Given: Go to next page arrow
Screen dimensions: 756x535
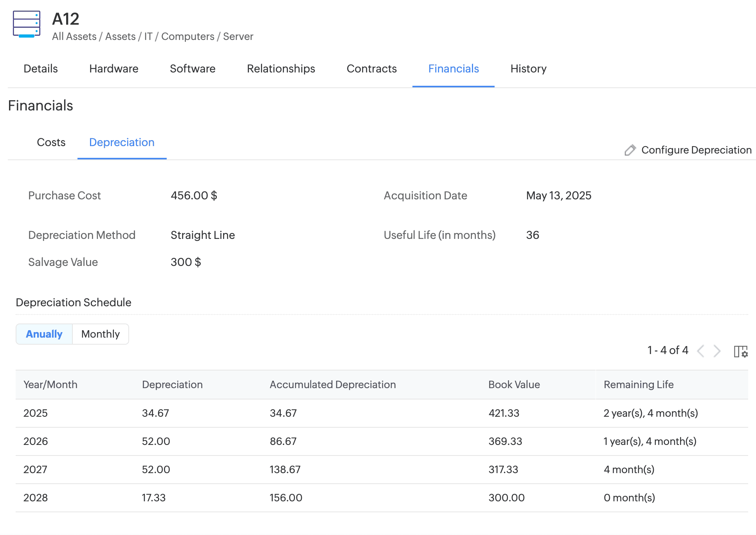Looking at the screenshot, I should click(717, 351).
